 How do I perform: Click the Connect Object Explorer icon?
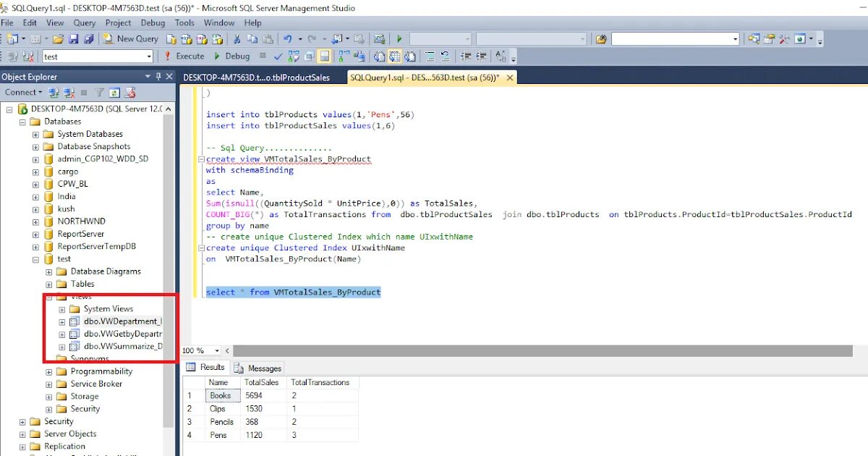point(53,92)
